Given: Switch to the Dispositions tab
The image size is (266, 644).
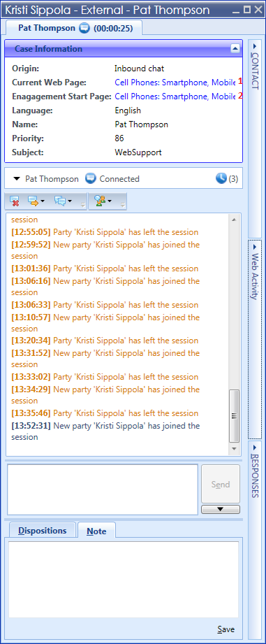Looking at the screenshot, I should 42,530.
